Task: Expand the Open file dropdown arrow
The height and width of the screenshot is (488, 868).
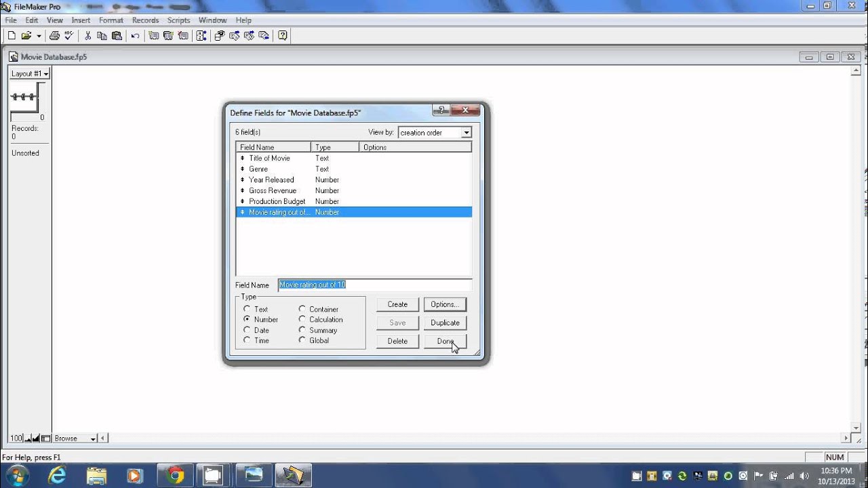Action: click(39, 36)
